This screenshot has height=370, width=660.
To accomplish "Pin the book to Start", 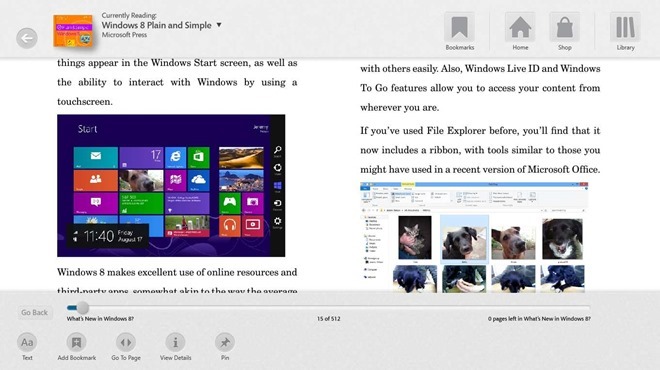I will [x=225, y=346].
